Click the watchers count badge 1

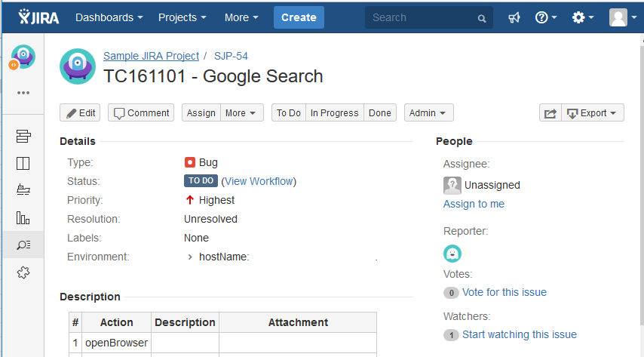point(452,335)
